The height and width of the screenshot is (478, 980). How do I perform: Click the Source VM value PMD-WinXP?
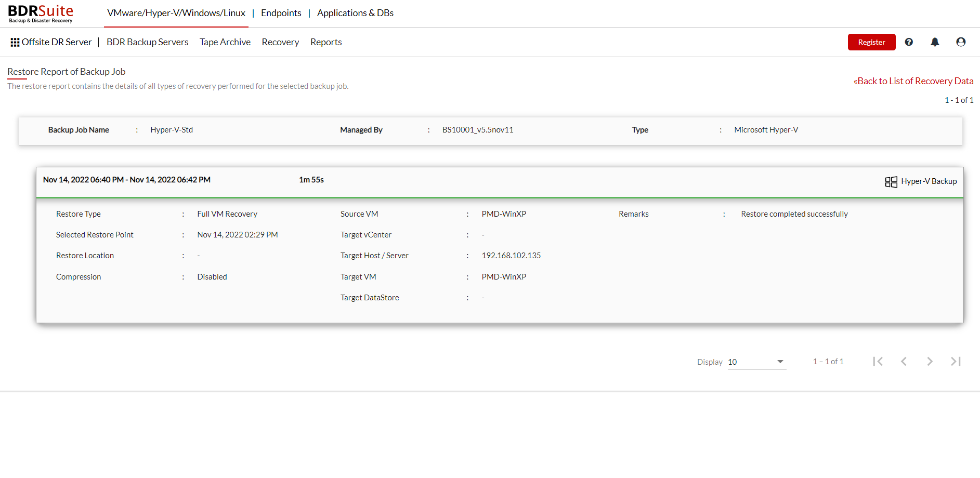click(x=504, y=214)
